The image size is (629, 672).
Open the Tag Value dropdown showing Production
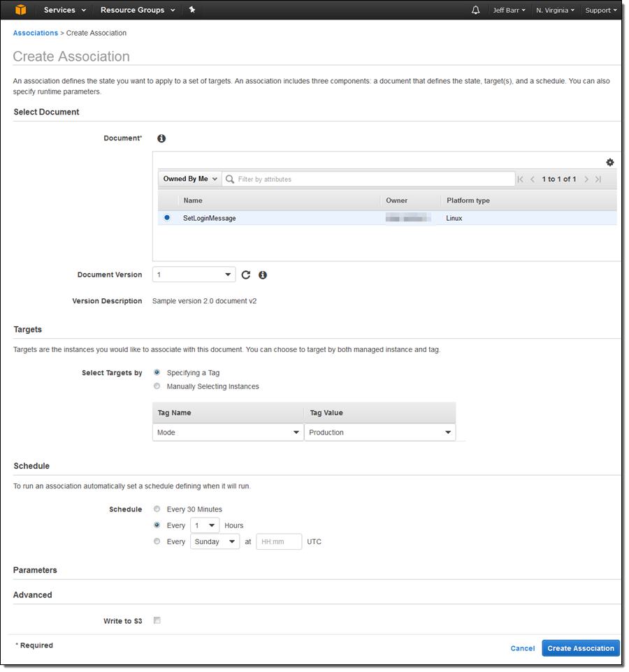(379, 432)
